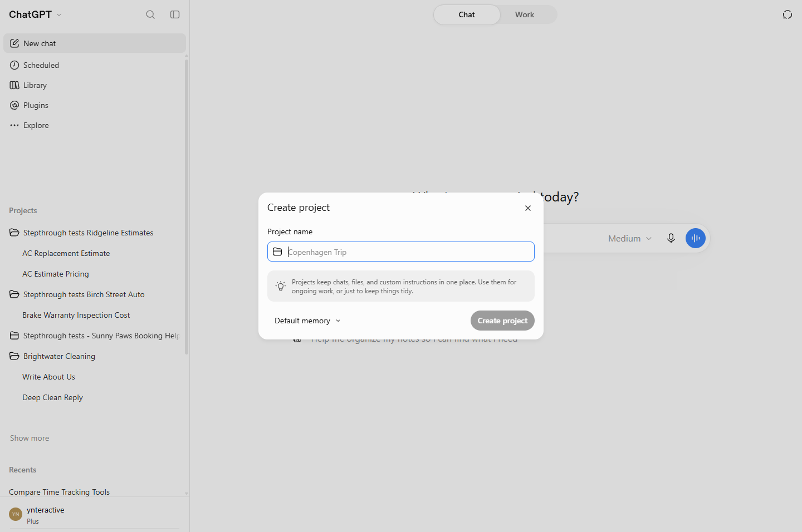Image resolution: width=802 pixels, height=532 pixels.
Task: Click the temporary chat icon at top right
Action: tap(788, 14)
